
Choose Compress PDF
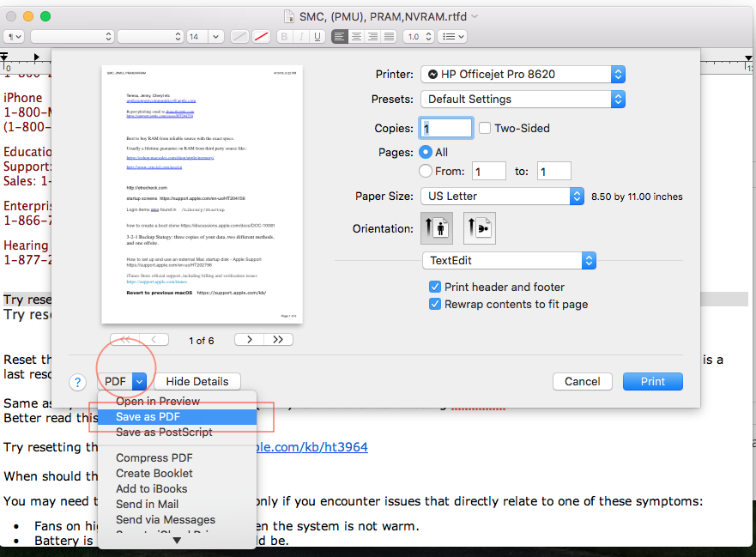[177, 457]
